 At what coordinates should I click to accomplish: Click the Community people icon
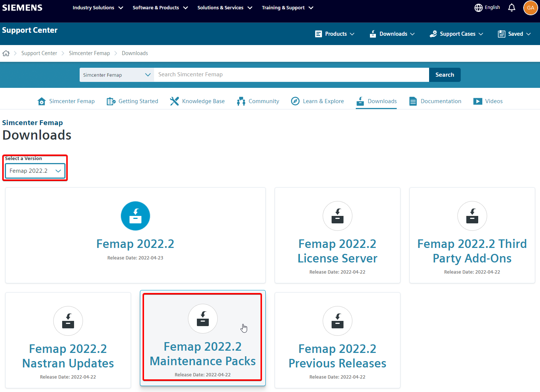[x=241, y=101]
